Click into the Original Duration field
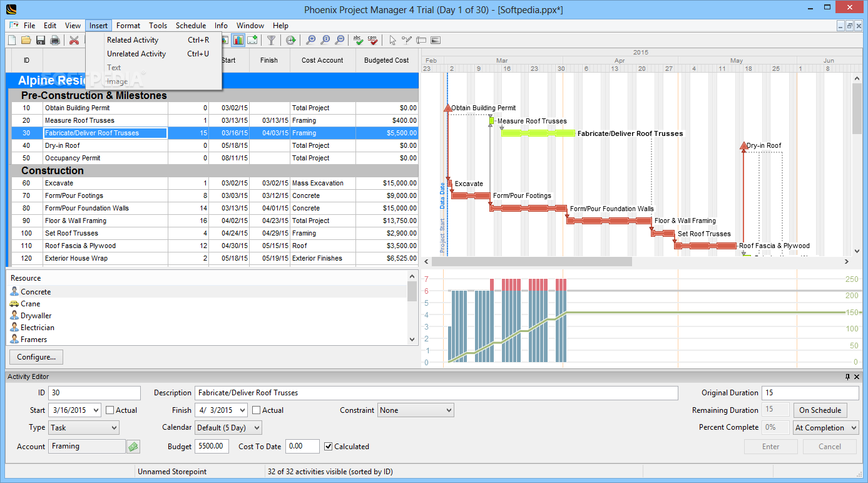Viewport: 868px width, 483px height. point(810,393)
